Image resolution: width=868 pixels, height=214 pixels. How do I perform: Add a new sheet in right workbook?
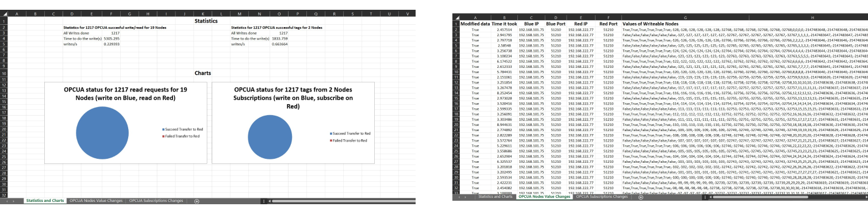point(641,197)
